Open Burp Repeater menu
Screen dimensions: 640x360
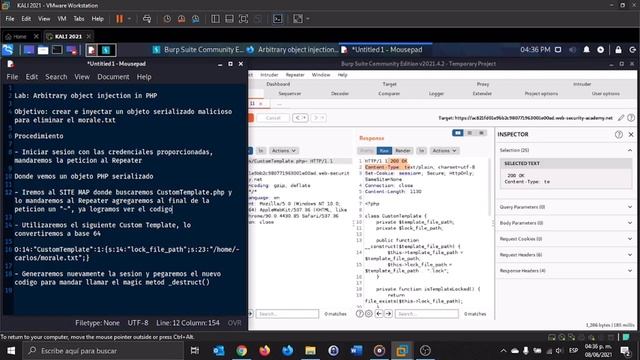[295, 75]
